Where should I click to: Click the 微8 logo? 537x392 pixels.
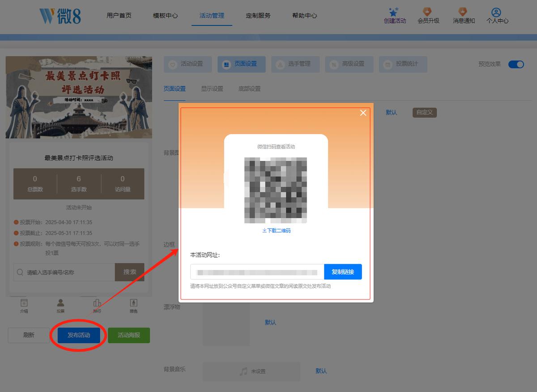coord(60,16)
